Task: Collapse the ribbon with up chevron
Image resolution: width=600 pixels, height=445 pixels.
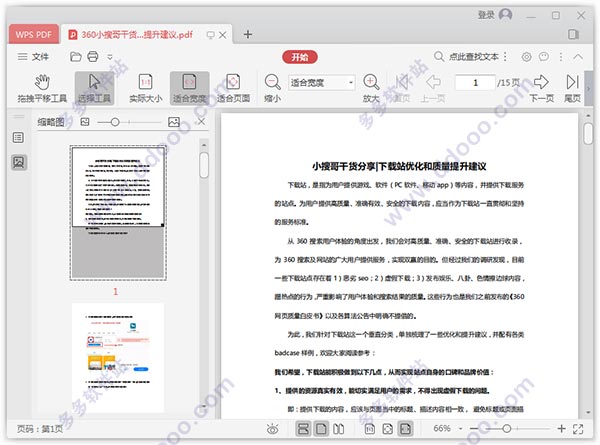Action: pyautogui.click(x=578, y=57)
